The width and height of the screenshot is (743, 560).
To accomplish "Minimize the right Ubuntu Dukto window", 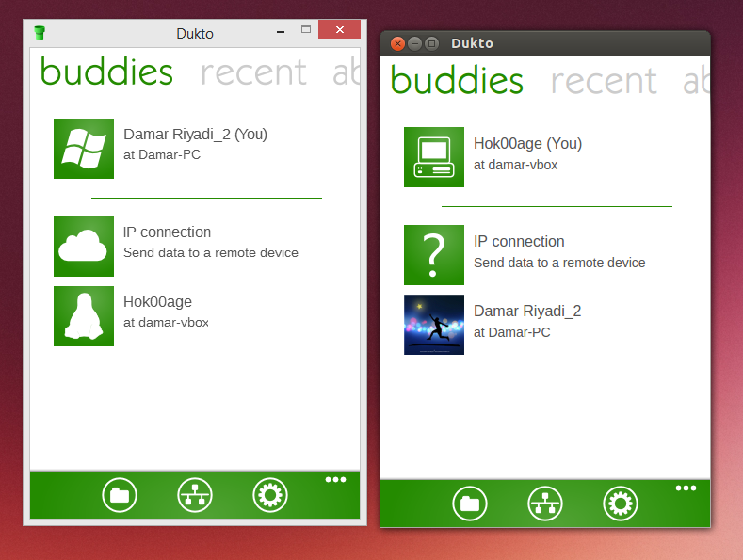I will pyautogui.click(x=414, y=44).
